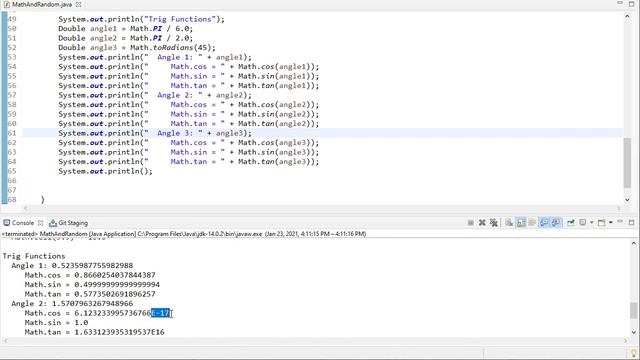Screen dimensions: 640x360
Task: Click the Double angle1 declaration line
Action: coord(125,29)
